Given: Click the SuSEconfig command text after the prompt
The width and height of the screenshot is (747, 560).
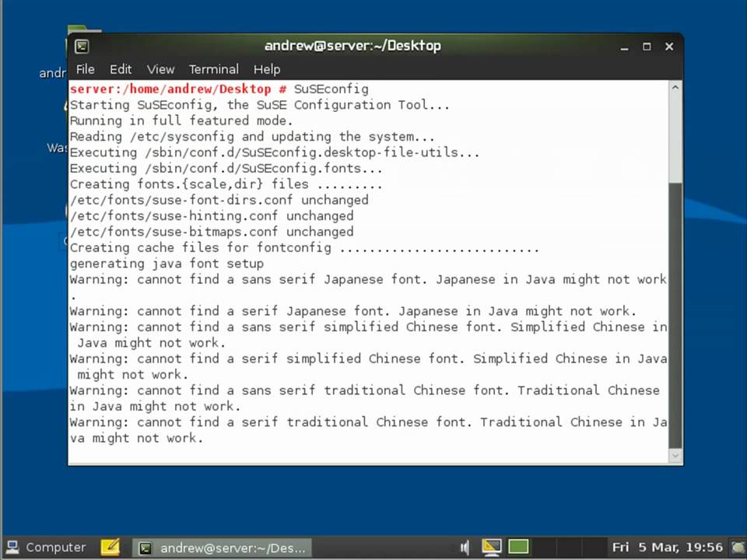Looking at the screenshot, I should pyautogui.click(x=331, y=89).
